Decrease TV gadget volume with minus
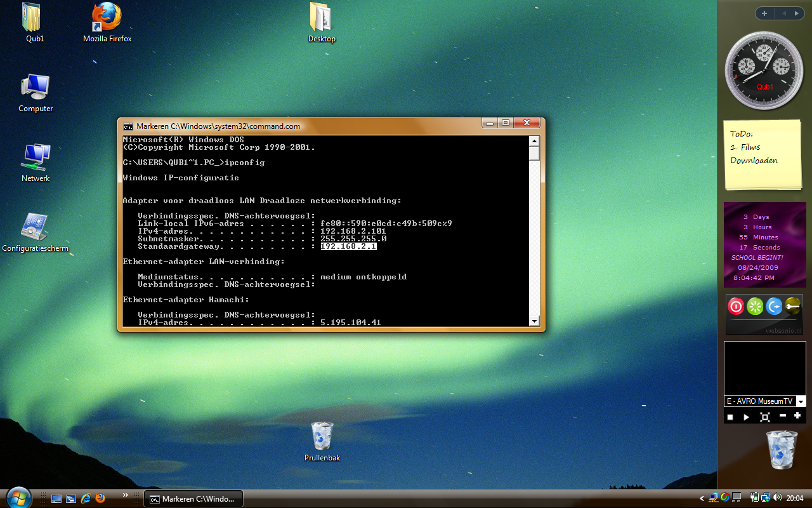The width and height of the screenshot is (812, 508). click(783, 415)
